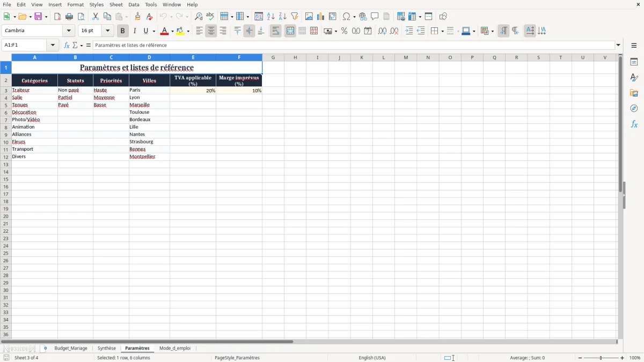The image size is (644, 362).
Task: Click the Select Function sigma button
Action: point(75,45)
